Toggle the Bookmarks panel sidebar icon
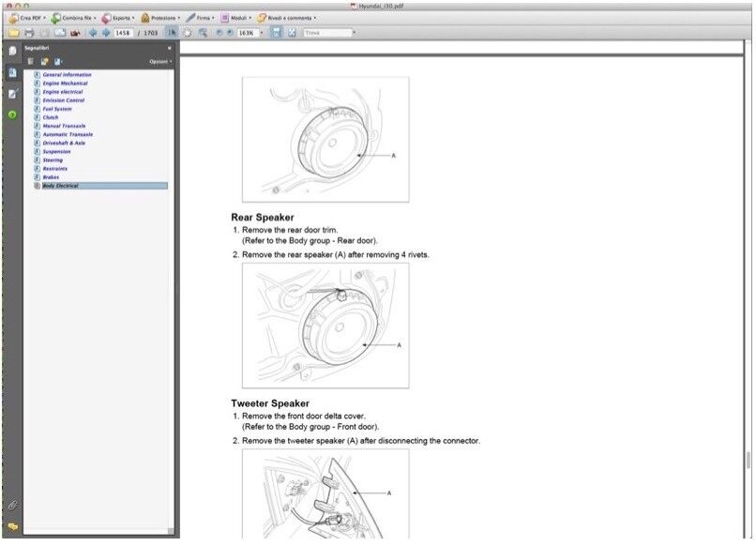 (12, 72)
